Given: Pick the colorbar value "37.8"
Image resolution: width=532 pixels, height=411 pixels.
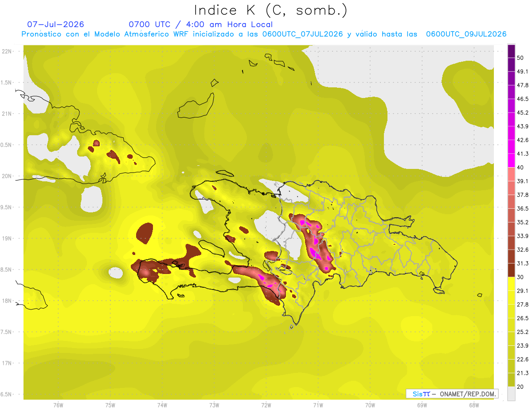Looking at the screenshot, I should tap(522, 195).
